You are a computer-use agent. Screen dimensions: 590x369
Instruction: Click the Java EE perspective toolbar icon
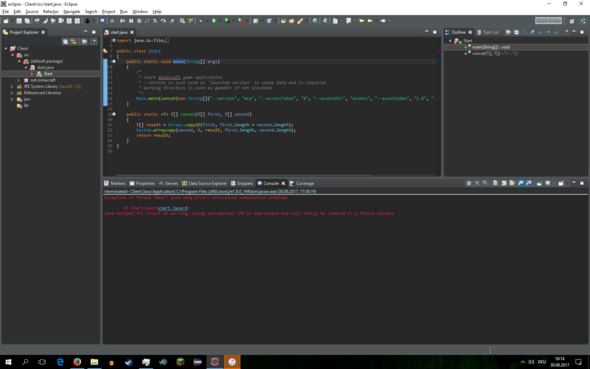(x=583, y=21)
